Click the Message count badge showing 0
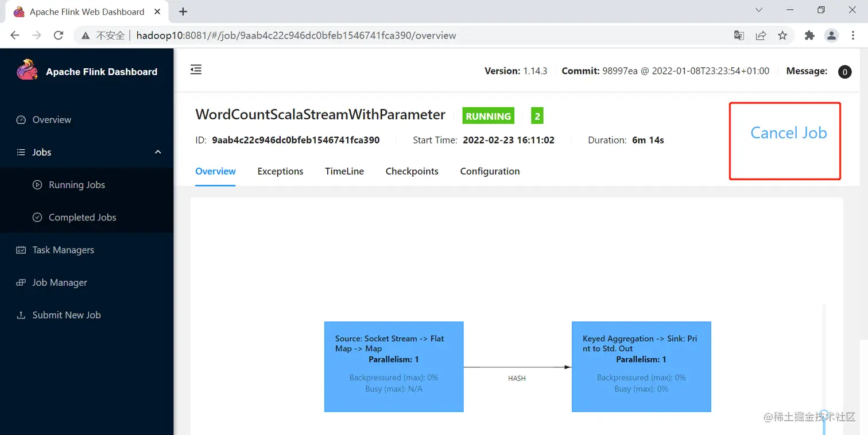This screenshot has height=435, width=868. (x=844, y=72)
